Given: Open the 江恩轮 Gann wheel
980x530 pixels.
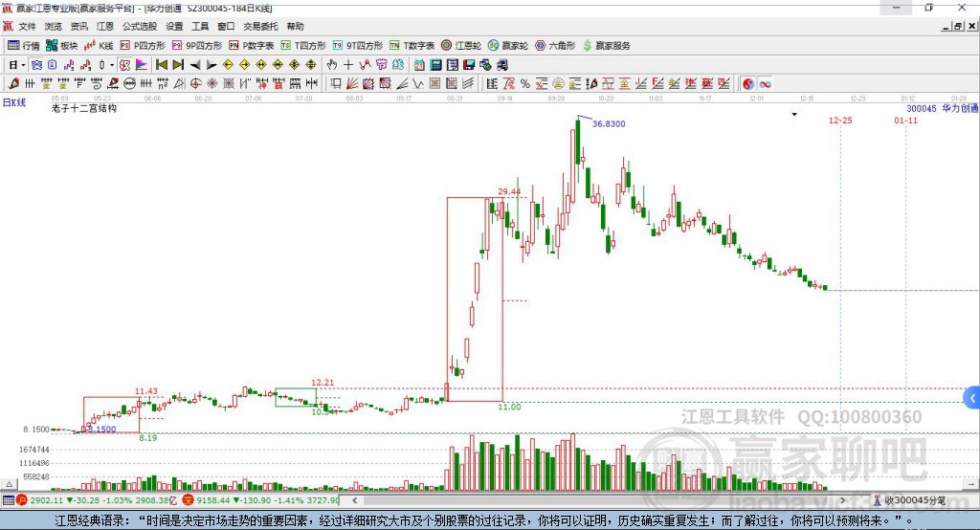Looking at the screenshot, I should pyautogui.click(x=461, y=46).
